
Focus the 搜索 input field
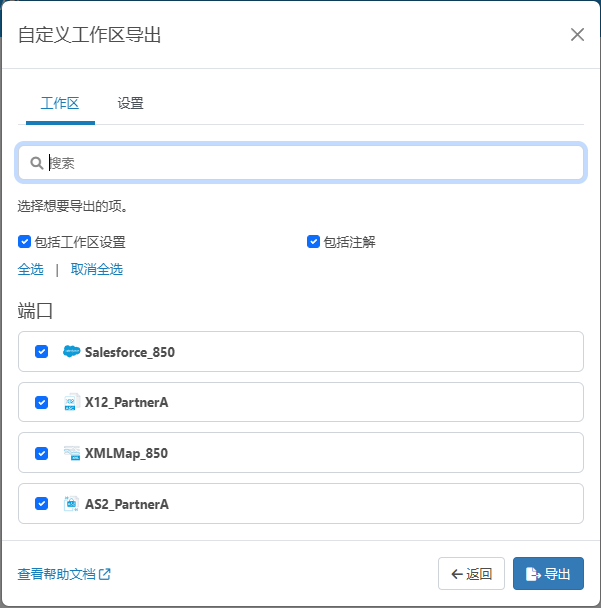click(x=310, y=163)
